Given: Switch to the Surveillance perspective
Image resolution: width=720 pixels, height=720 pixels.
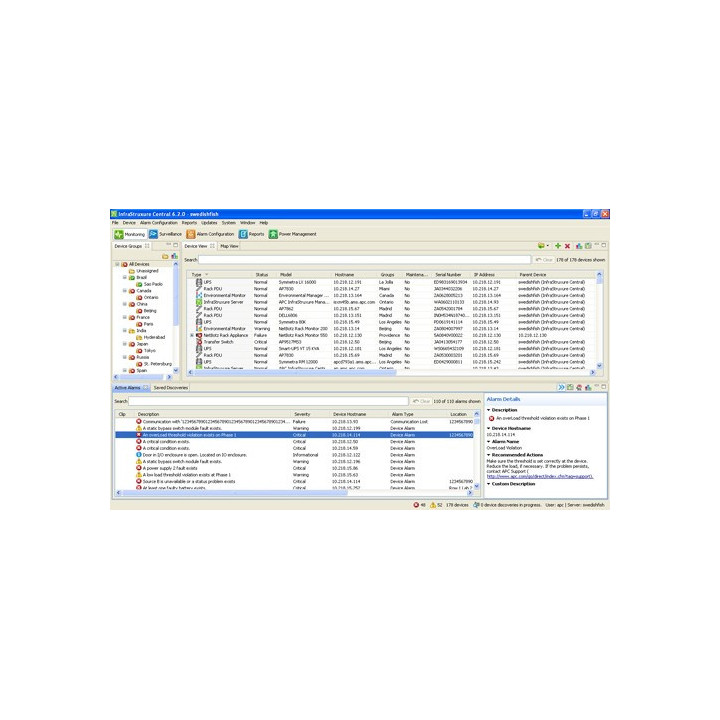Looking at the screenshot, I should 165,234.
